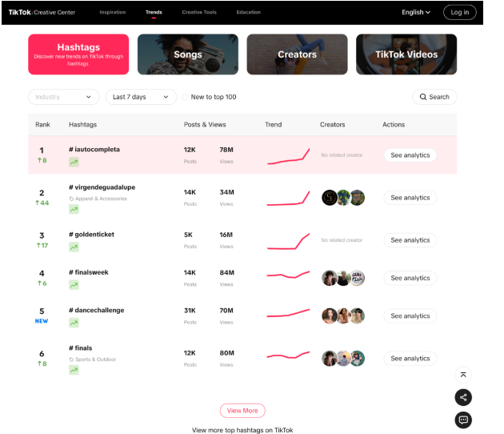Switch to the Creators tab card
Screen dimensions: 504x434
point(297,54)
